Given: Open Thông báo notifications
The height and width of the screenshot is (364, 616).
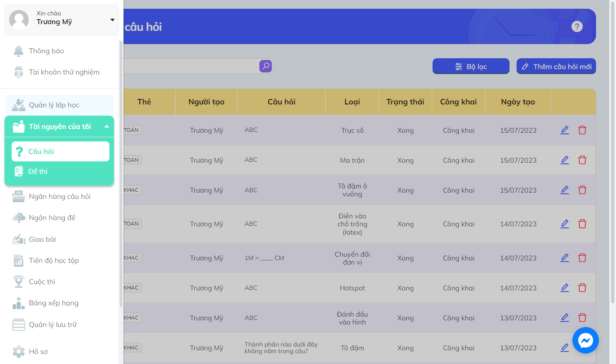Looking at the screenshot, I should point(59,51).
